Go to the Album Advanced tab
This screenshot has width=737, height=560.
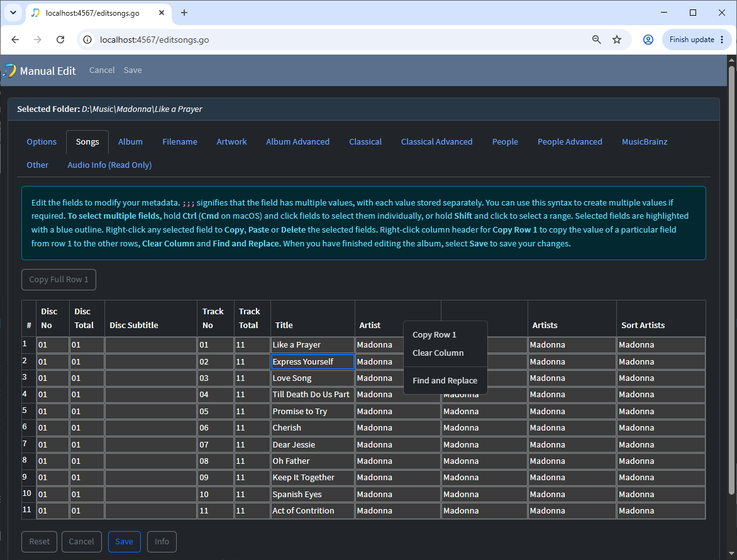[297, 142]
